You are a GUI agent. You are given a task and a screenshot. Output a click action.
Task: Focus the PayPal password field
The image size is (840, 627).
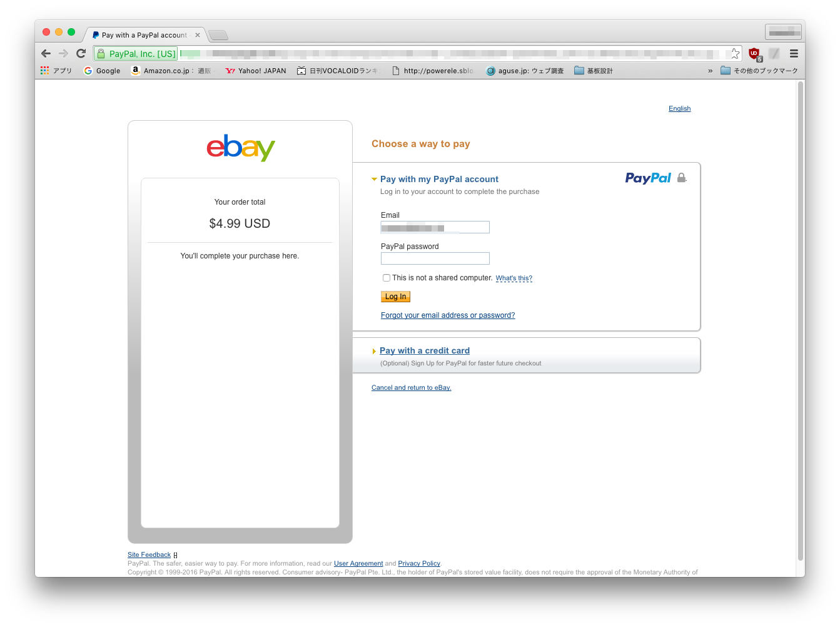coord(435,258)
